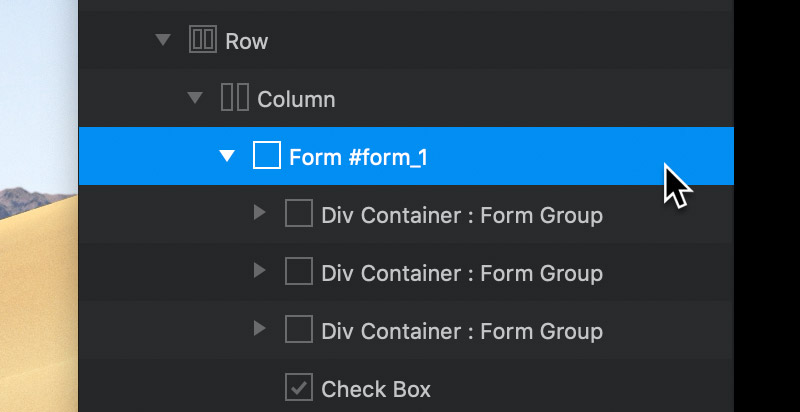
Task: Collapse the Row tree node
Action: tap(163, 40)
